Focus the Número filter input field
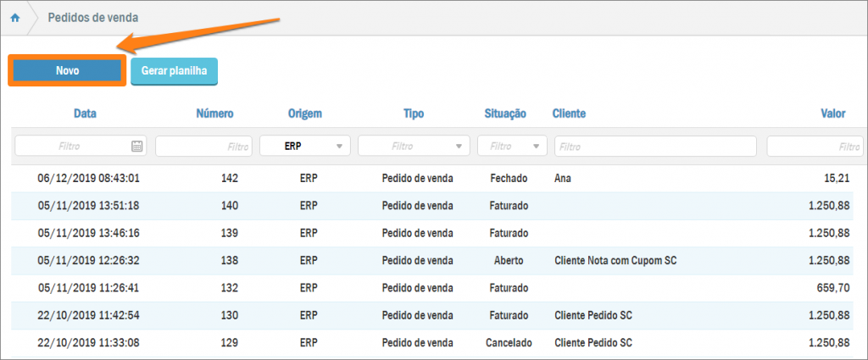868x360 pixels. point(203,147)
